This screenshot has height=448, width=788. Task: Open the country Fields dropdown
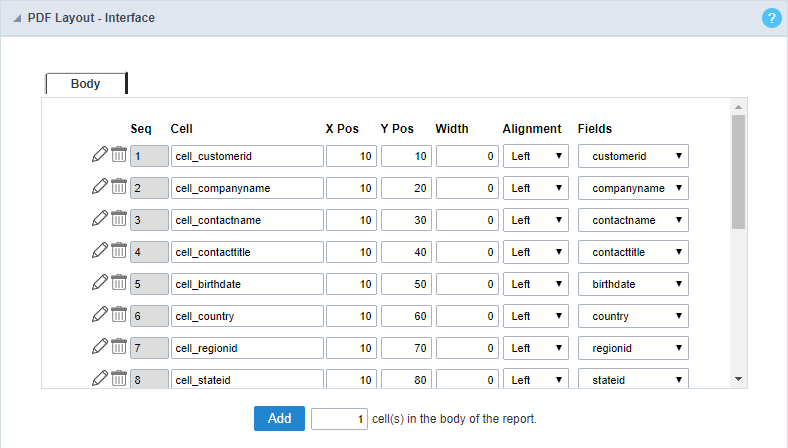[633, 316]
